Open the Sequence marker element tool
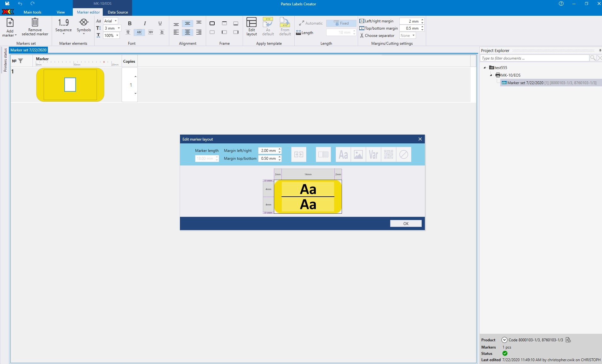The height and width of the screenshot is (364, 602). (x=63, y=22)
